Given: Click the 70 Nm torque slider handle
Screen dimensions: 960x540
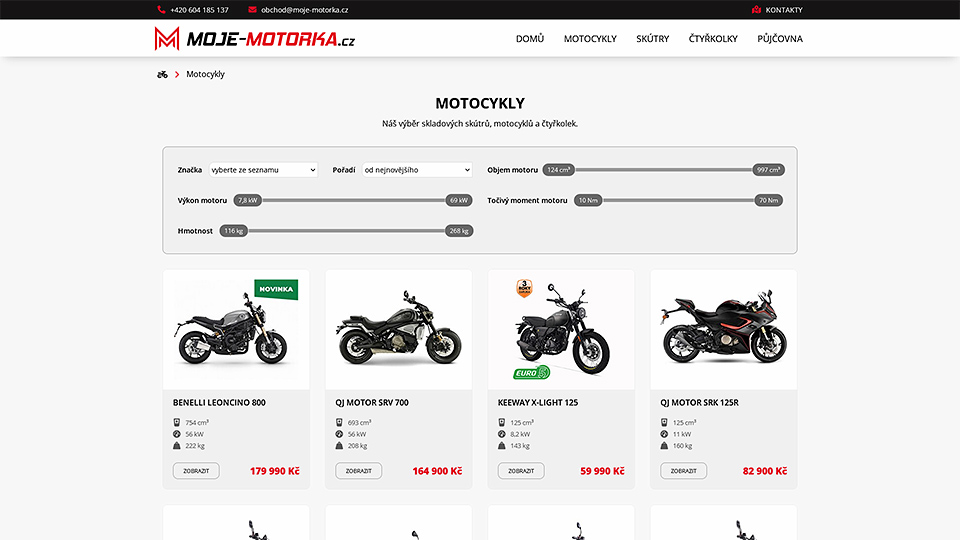Looking at the screenshot, I should click(x=768, y=200).
